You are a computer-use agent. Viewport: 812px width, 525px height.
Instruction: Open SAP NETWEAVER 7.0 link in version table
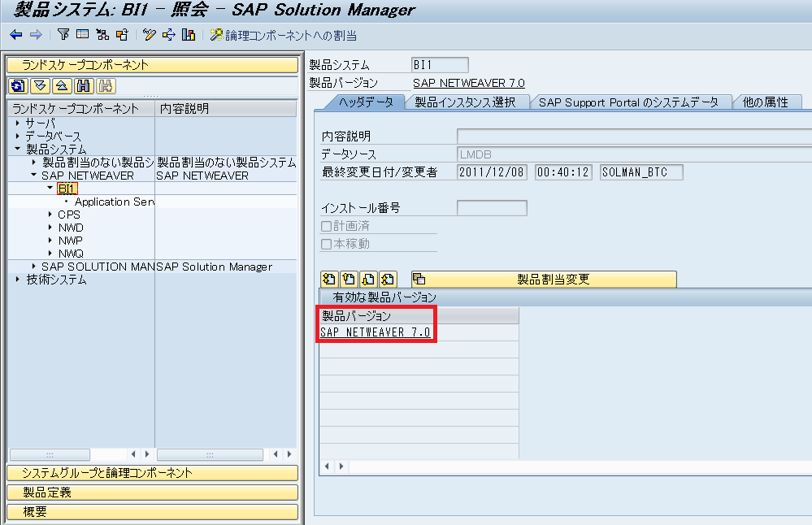[376, 332]
